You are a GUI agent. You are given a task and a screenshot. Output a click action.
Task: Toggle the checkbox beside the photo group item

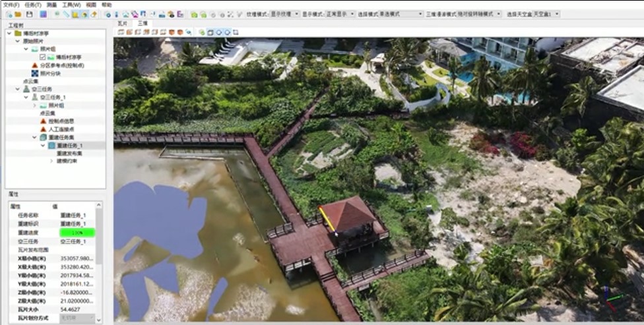(x=43, y=57)
